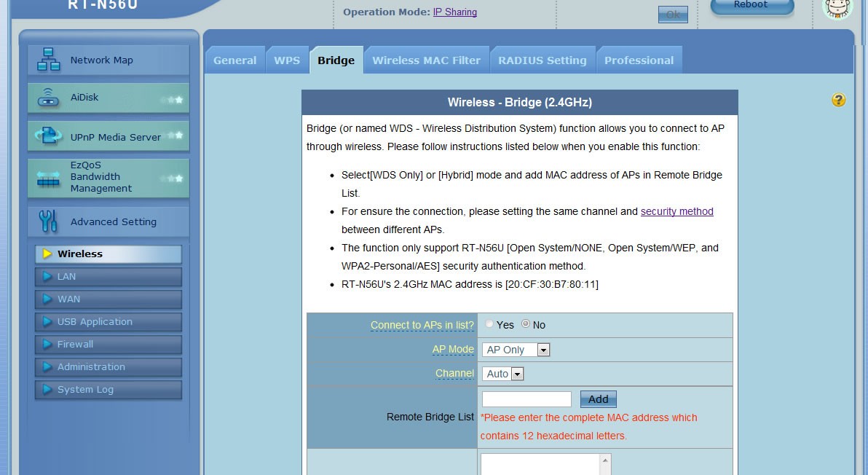Open the IP Sharing operation mode link
This screenshot has width=868, height=475.
point(454,12)
